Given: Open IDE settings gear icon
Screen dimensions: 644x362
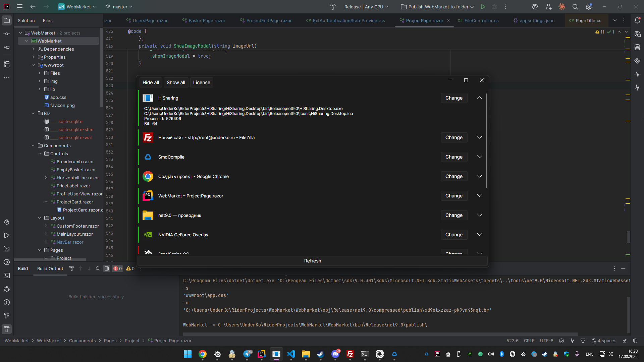Looking at the screenshot, I should [589, 7].
